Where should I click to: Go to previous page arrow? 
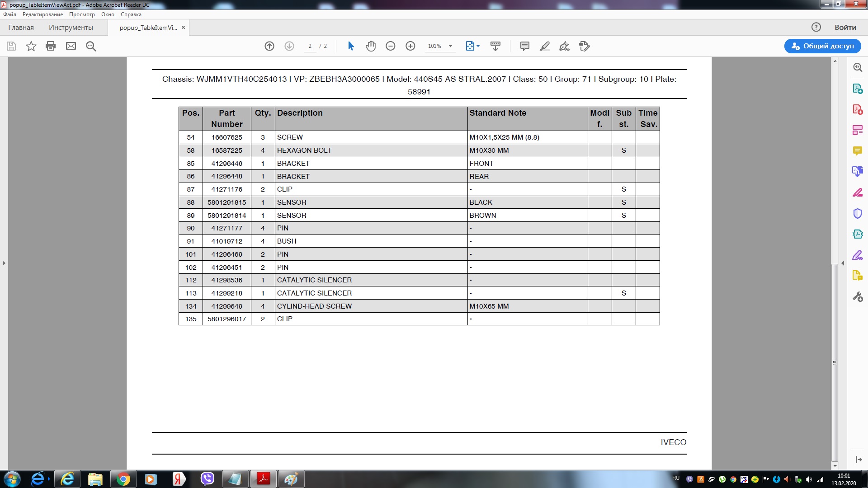[x=269, y=46]
